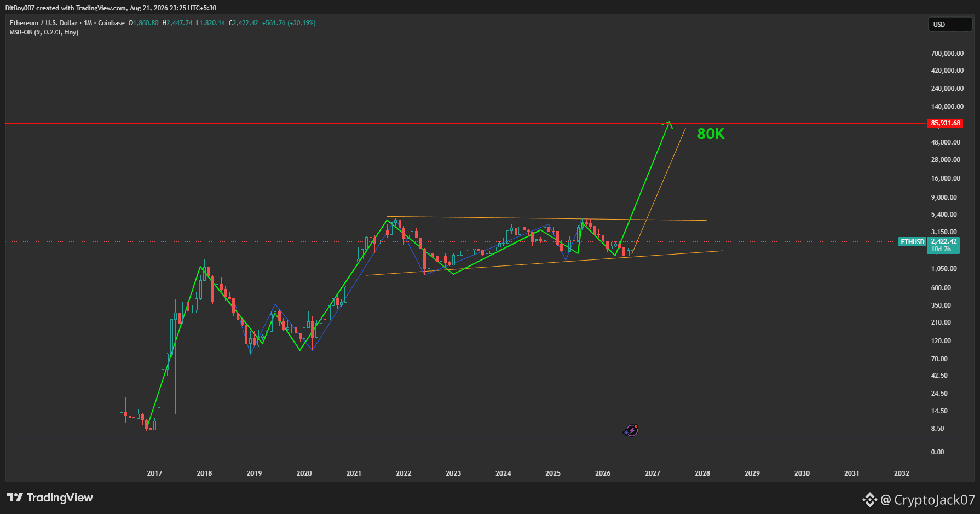This screenshot has height=514, width=980.
Task: Click the 210.00 price axis label
Action: [941, 322]
